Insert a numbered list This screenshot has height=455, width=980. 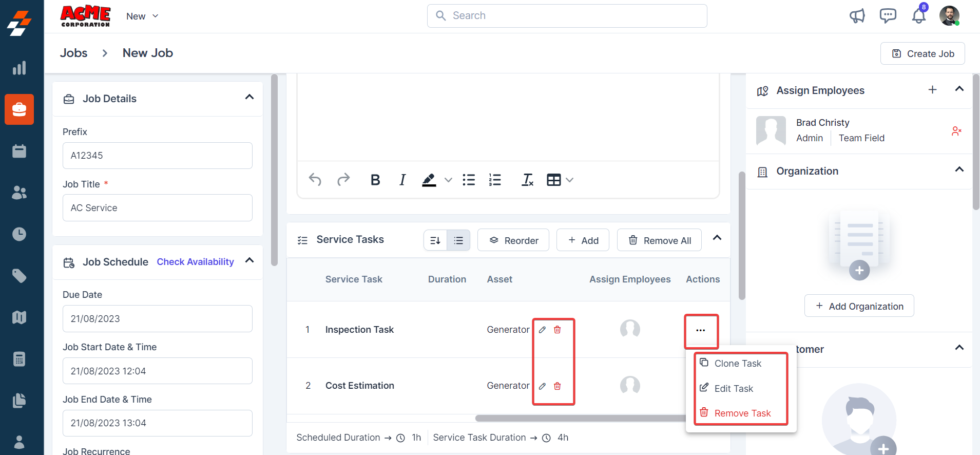495,180
